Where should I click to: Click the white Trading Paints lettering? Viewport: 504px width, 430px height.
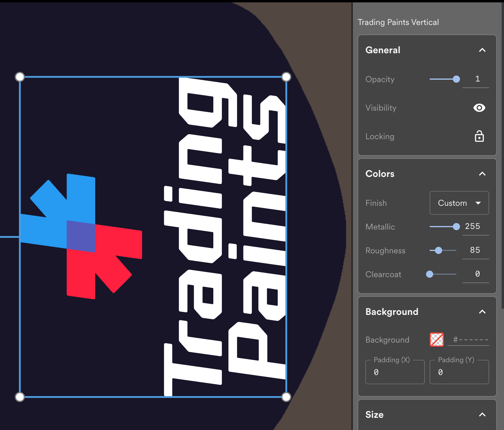(x=225, y=237)
